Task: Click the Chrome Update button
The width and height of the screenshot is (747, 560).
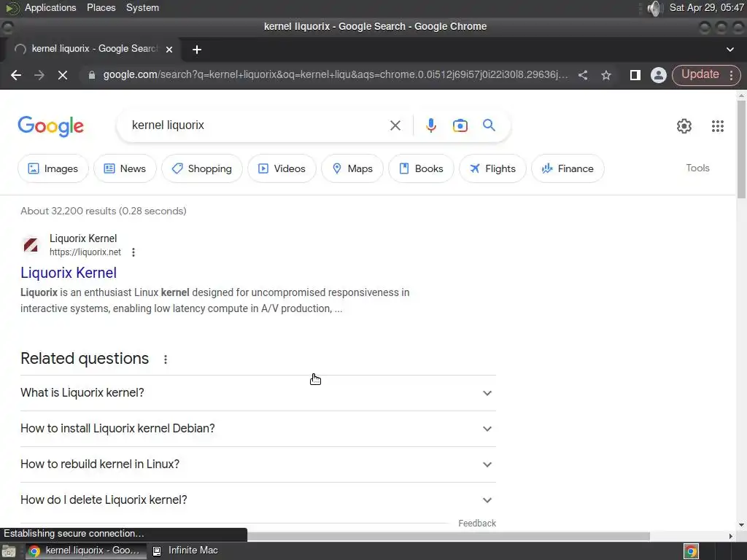Action: tap(700, 74)
